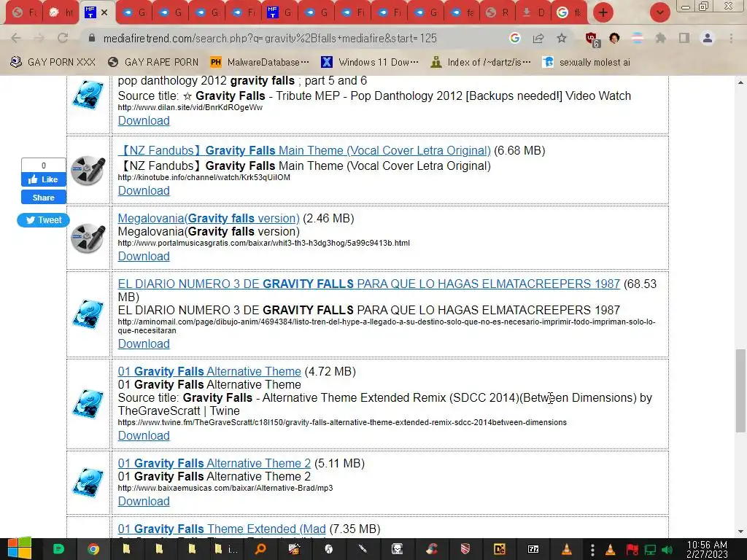This screenshot has width=747, height=560.
Task: Click Download under EL DIARIO NUMERO 3
Action: pos(144,344)
